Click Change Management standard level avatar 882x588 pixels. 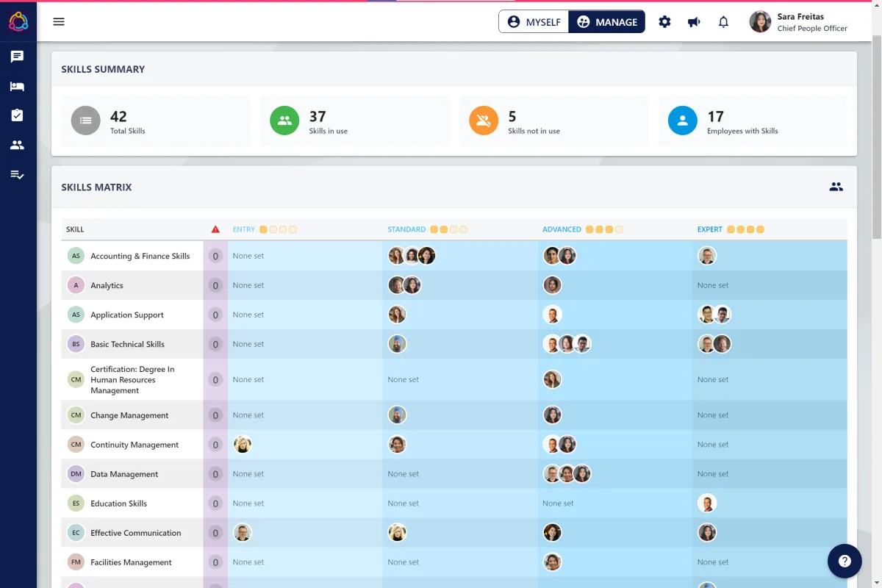pyautogui.click(x=397, y=415)
